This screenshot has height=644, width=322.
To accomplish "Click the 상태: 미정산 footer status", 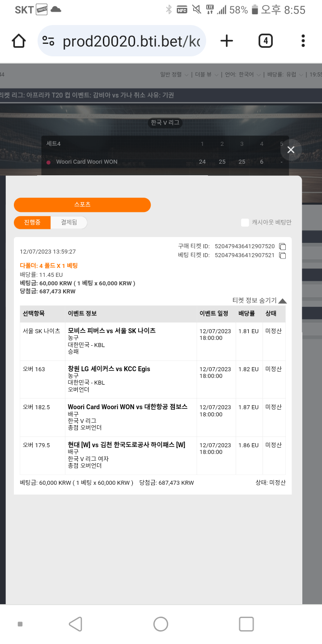I will [270, 483].
